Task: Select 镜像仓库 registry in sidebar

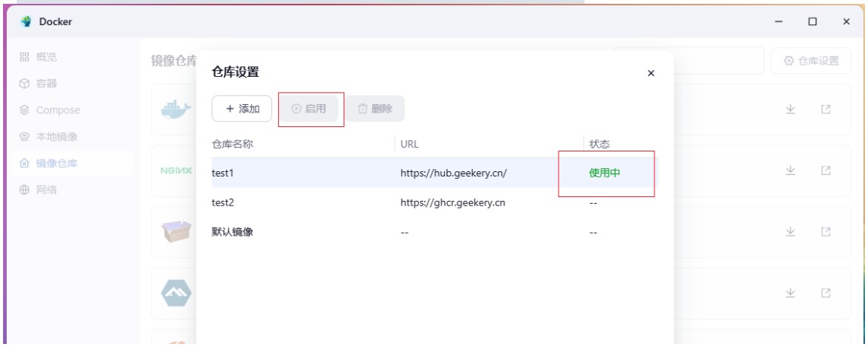Action: click(73, 164)
